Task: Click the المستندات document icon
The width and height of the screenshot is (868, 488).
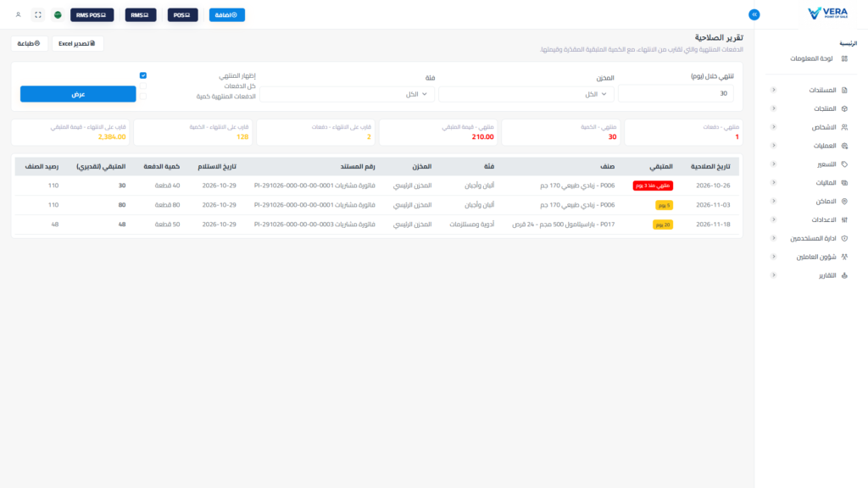Action: (x=844, y=90)
